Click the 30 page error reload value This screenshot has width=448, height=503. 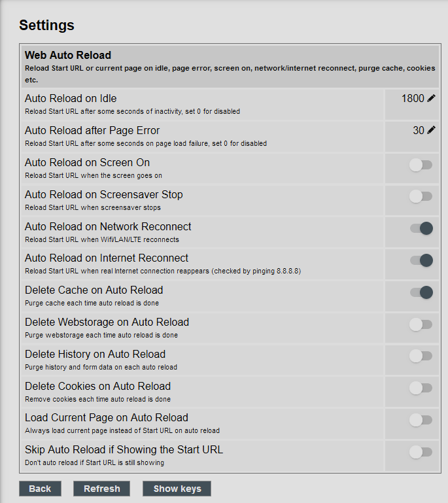click(x=419, y=130)
